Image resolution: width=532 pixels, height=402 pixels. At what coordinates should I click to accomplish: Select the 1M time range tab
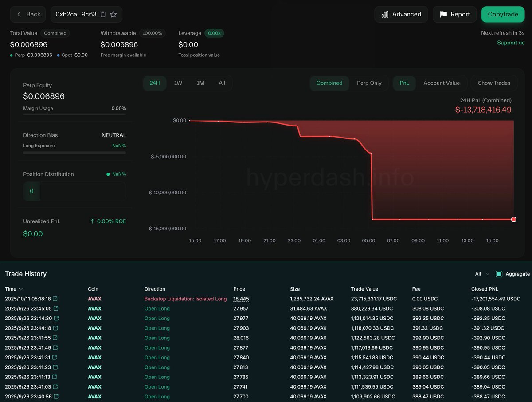pos(200,83)
